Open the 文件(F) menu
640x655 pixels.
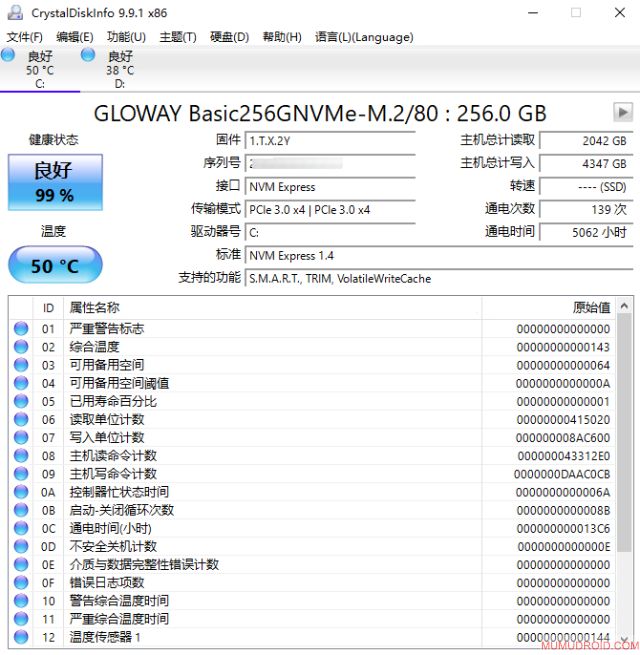click(x=24, y=37)
